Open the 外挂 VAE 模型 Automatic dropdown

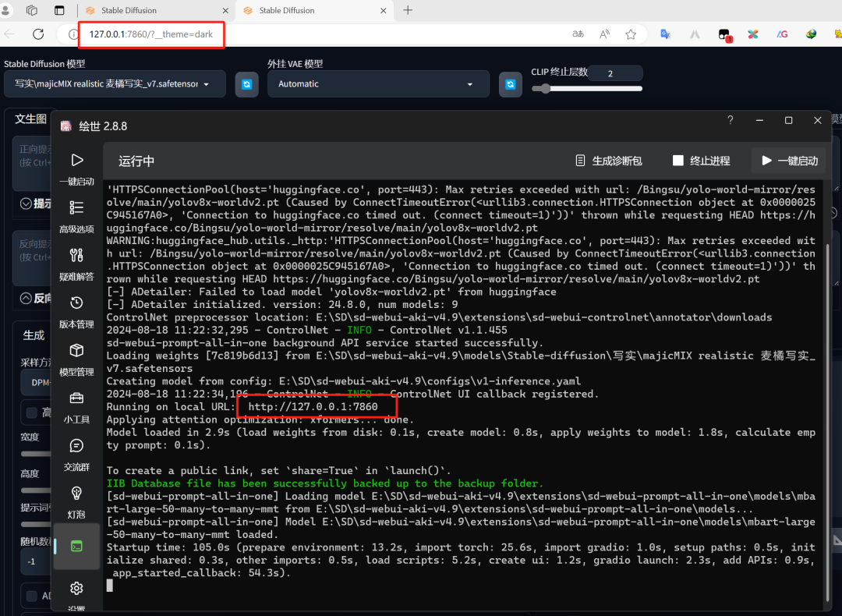tap(378, 83)
